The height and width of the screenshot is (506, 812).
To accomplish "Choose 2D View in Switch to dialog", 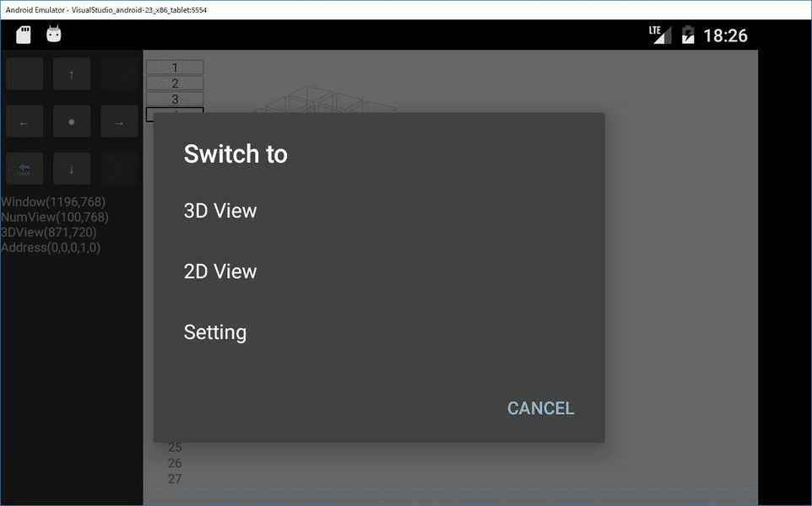I will 379,271.
